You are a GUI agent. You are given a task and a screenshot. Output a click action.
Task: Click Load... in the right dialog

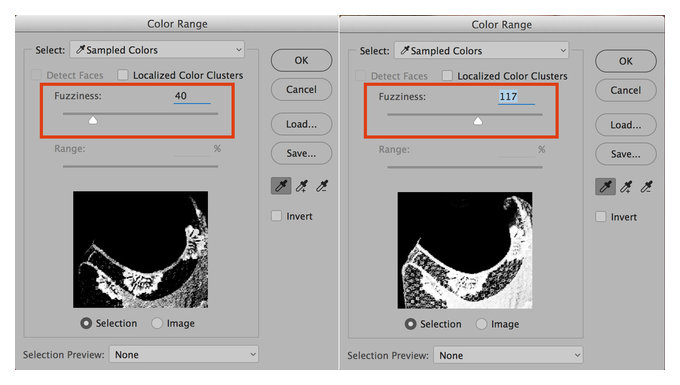click(626, 125)
